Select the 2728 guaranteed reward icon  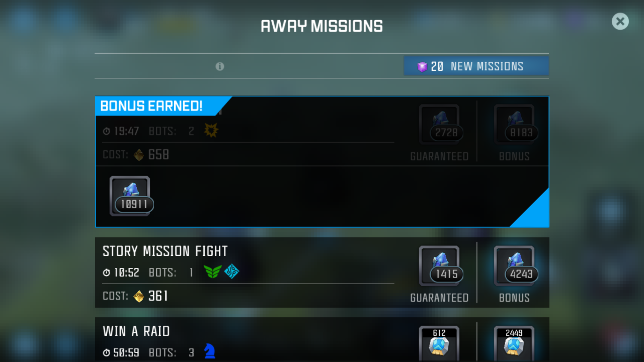[440, 124]
